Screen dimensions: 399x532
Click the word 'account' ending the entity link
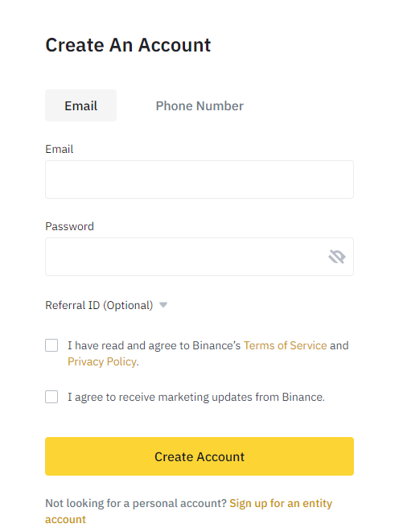pyautogui.click(x=65, y=519)
